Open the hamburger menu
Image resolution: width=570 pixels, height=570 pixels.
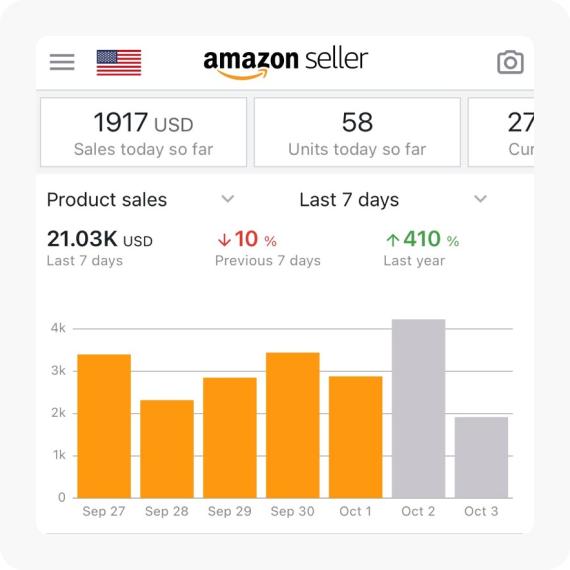point(62,62)
